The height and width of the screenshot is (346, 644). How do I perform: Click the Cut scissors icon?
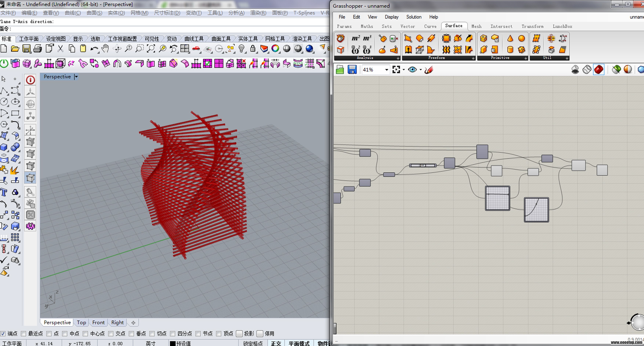[x=60, y=48]
